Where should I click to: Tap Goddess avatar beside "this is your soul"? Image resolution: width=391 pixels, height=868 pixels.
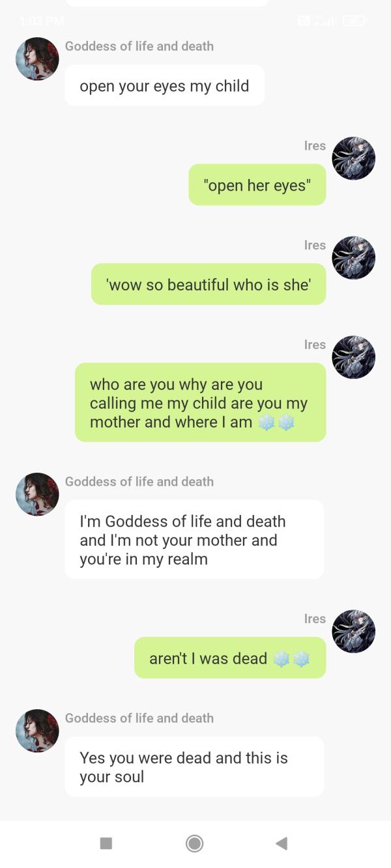pos(37,731)
